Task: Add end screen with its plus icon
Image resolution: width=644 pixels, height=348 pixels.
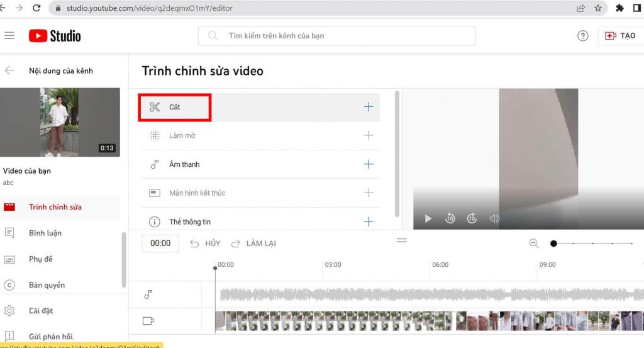Action: 369,193
